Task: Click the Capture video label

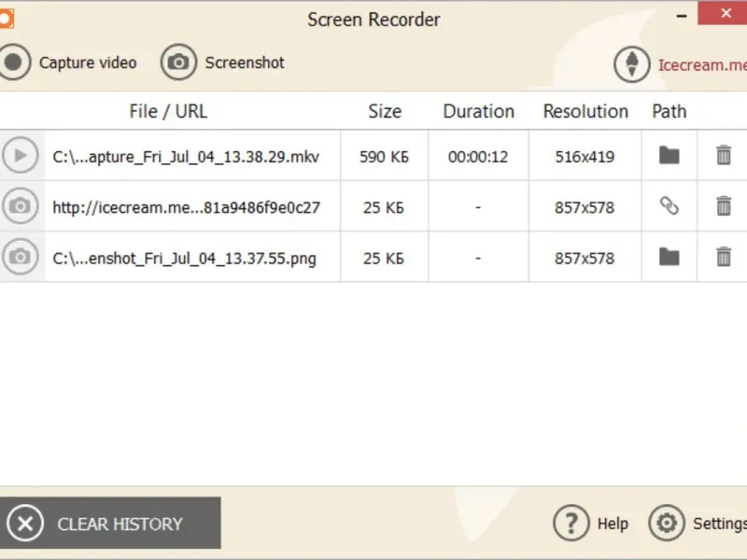Action: click(x=88, y=63)
